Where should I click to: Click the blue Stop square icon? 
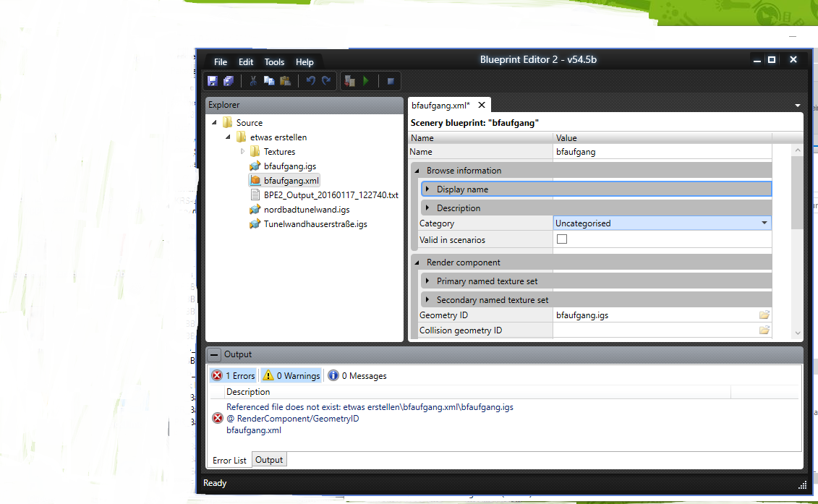pyautogui.click(x=391, y=81)
